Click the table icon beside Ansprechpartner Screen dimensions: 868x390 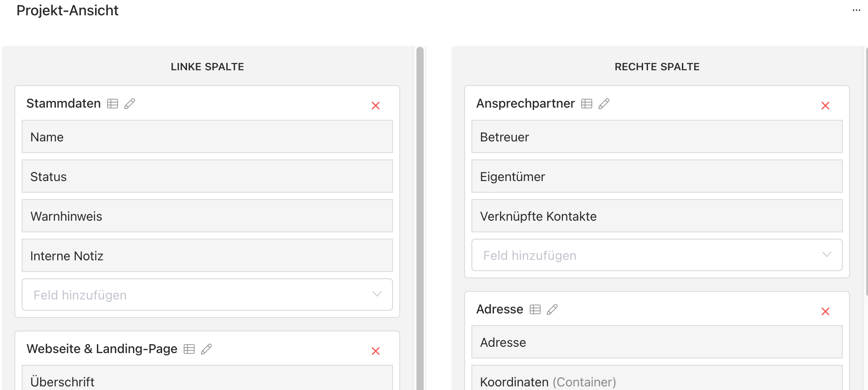(587, 104)
